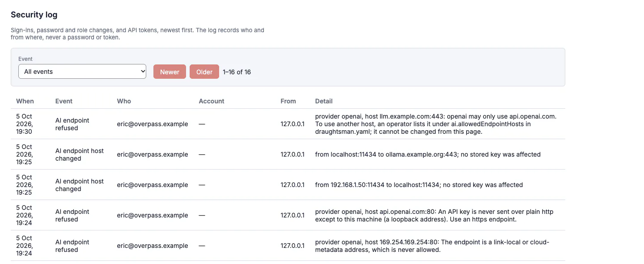Click eric@overpass.example in the ollama.example.org row
644x264 pixels.
[153, 154]
